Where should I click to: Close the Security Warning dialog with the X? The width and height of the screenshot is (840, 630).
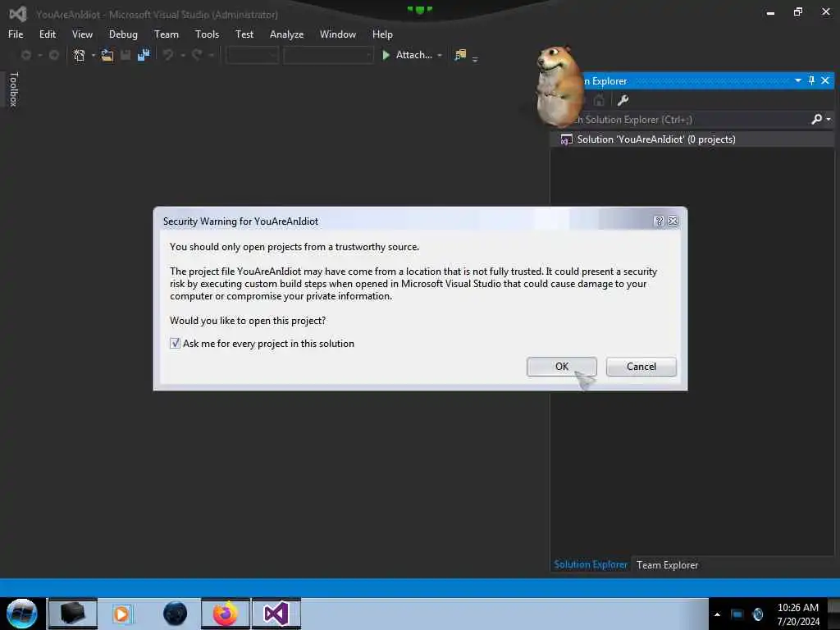click(673, 221)
